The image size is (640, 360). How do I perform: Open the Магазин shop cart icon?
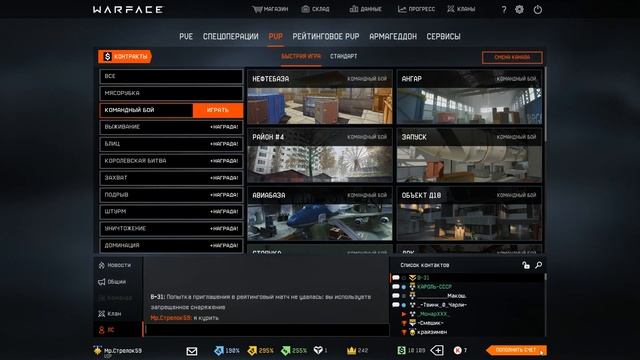[x=257, y=9]
